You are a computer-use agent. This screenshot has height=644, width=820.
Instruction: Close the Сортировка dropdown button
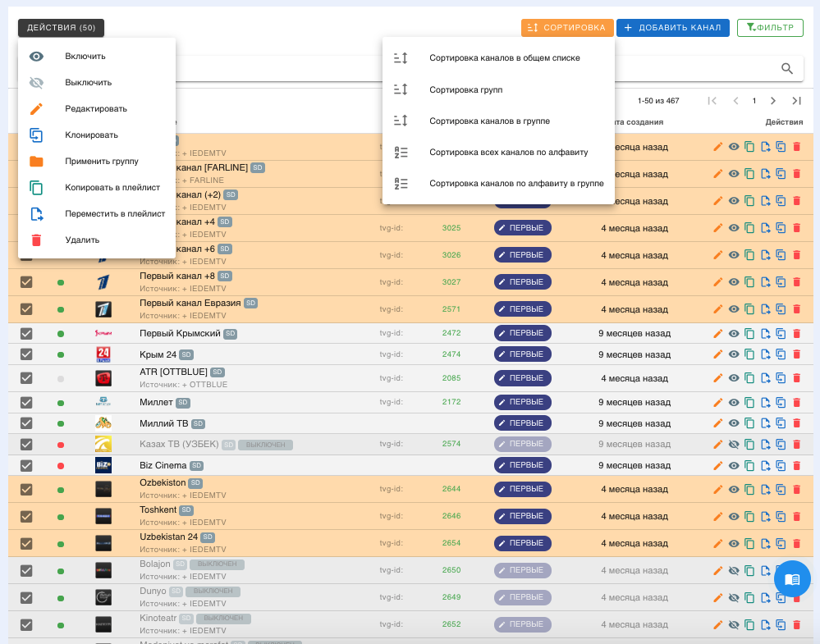(x=567, y=28)
